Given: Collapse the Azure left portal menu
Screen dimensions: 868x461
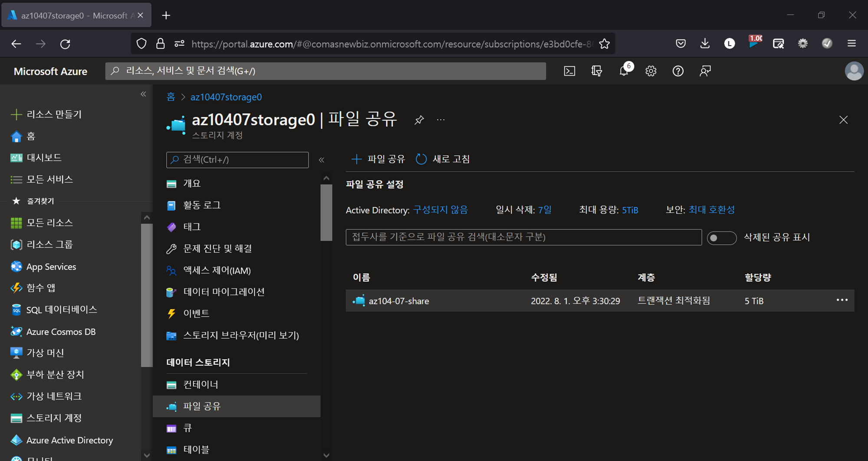Looking at the screenshot, I should click(143, 94).
